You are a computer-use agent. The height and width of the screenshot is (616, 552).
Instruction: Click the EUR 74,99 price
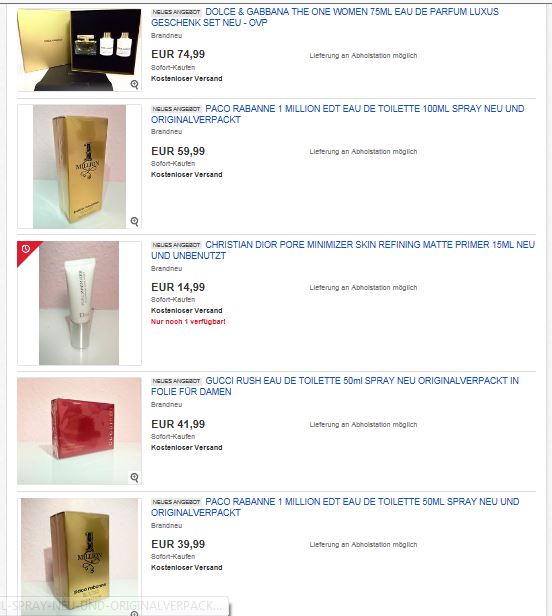(178, 54)
